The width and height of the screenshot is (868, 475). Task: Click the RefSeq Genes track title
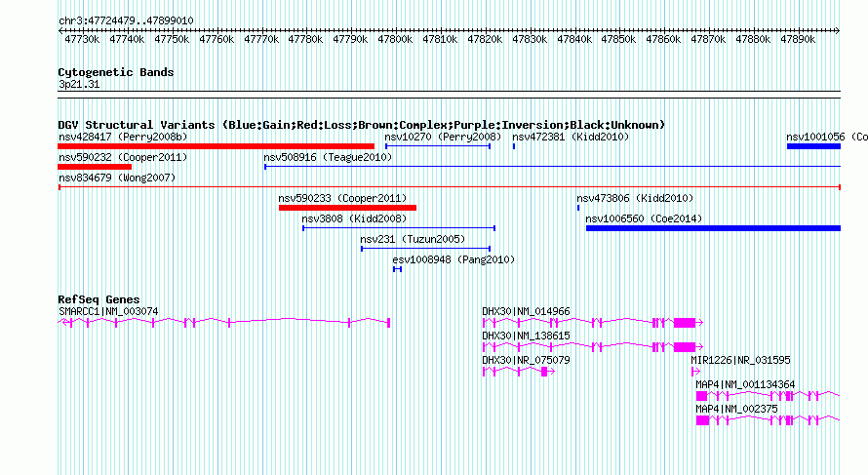[x=99, y=299]
